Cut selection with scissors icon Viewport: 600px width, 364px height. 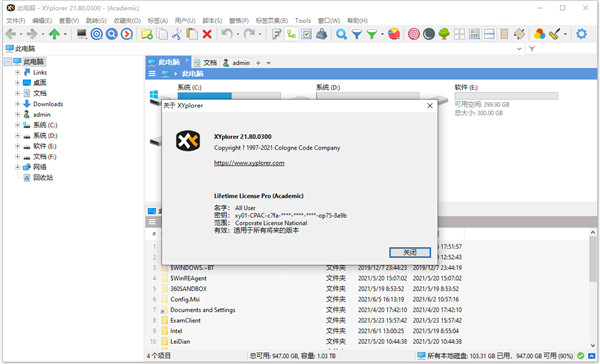click(176, 34)
